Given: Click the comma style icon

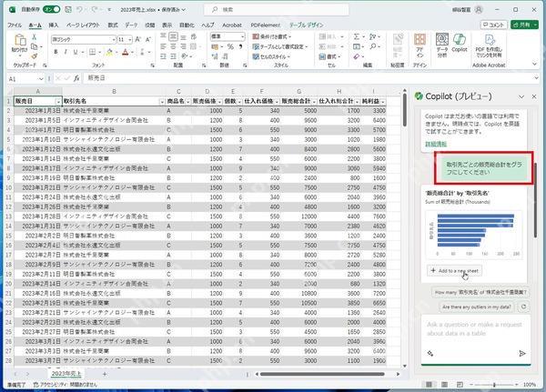Looking at the screenshot, I should [240, 46].
